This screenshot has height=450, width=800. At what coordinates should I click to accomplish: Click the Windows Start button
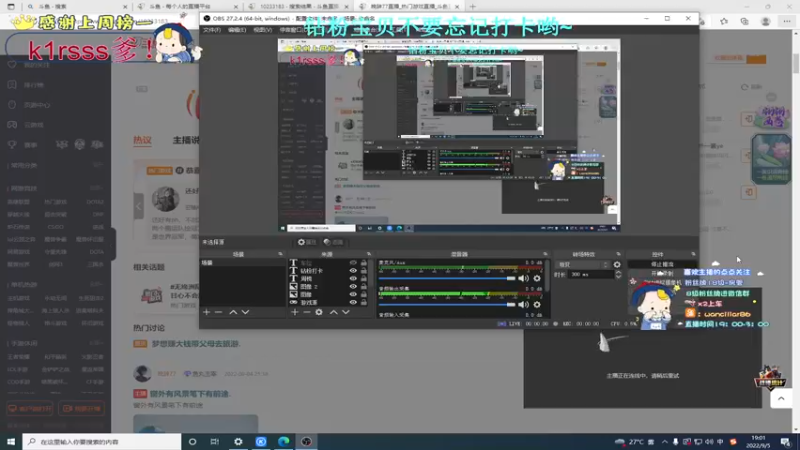[x=11, y=442]
